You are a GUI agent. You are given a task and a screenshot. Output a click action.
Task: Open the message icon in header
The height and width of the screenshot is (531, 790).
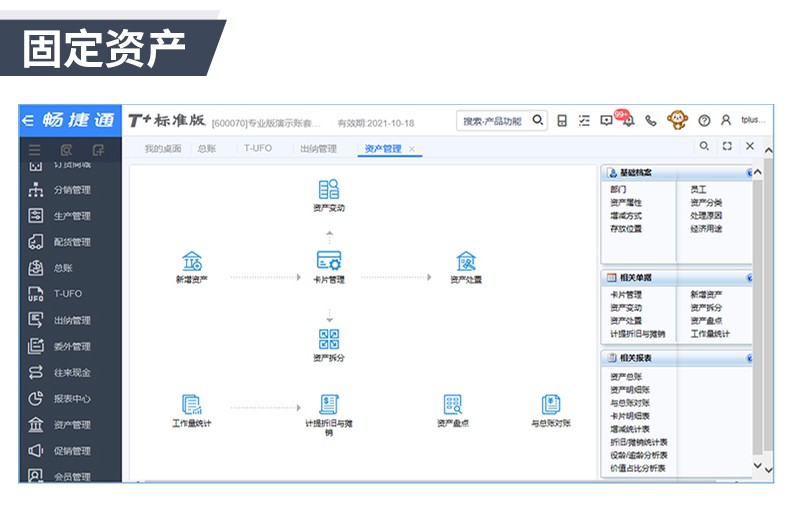point(606,121)
